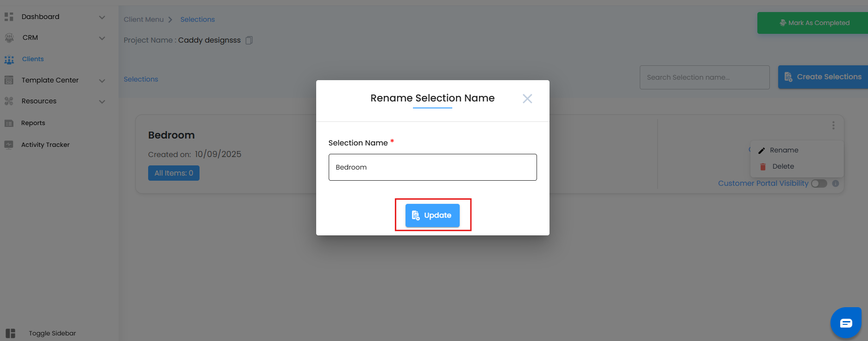The width and height of the screenshot is (868, 341).
Task: Click the copy icon beside project name
Action: pyautogui.click(x=249, y=40)
